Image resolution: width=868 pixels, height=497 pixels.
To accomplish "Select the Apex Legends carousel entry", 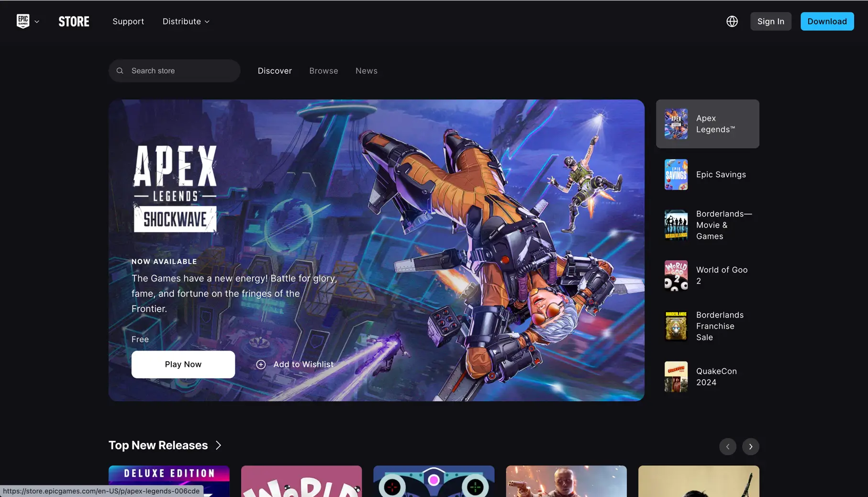I will [x=707, y=124].
